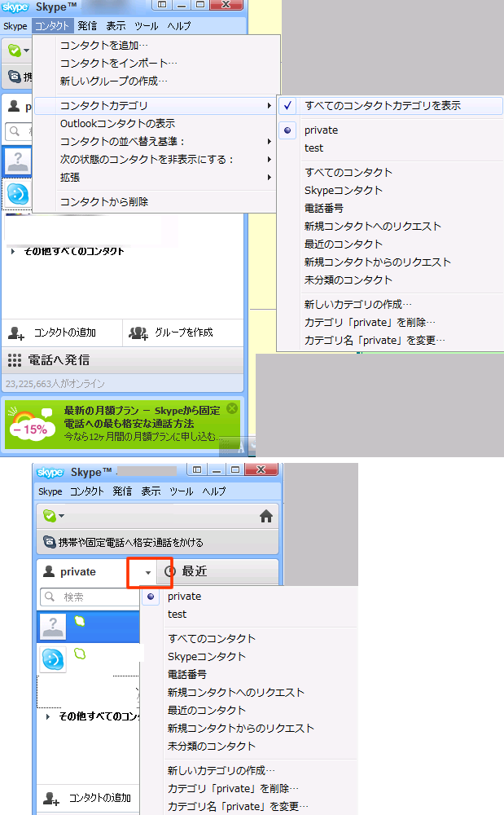
Task: Click unknown contact avatar in upper window
Action: [x=18, y=161]
